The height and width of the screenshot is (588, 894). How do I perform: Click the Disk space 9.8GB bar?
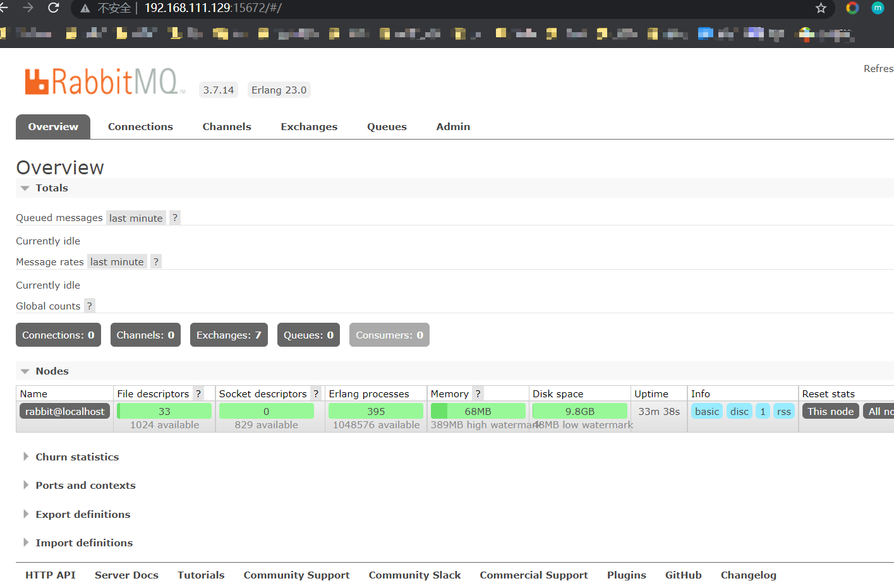point(580,411)
